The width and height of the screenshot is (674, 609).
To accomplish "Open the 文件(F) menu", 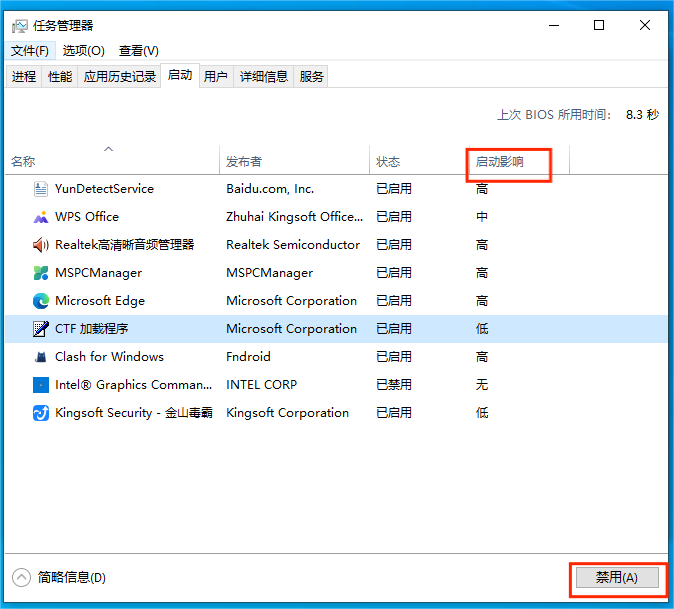I will tap(30, 51).
